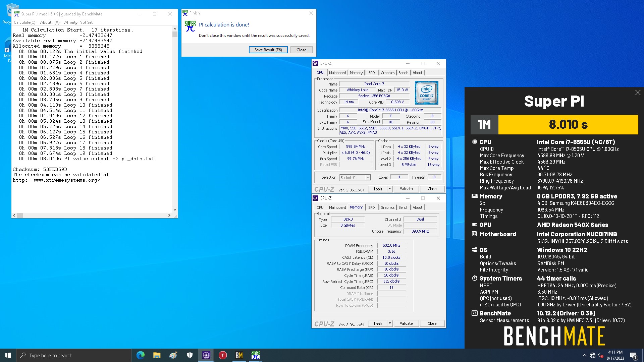
Task: Open the Socket #1 selection dropdown
Action: click(x=355, y=177)
